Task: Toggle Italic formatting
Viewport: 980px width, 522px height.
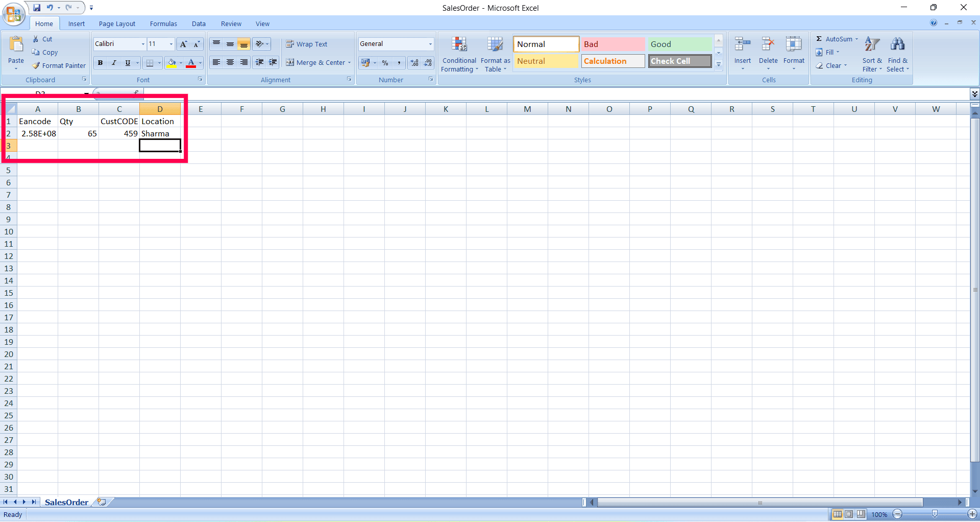Action: pyautogui.click(x=114, y=62)
